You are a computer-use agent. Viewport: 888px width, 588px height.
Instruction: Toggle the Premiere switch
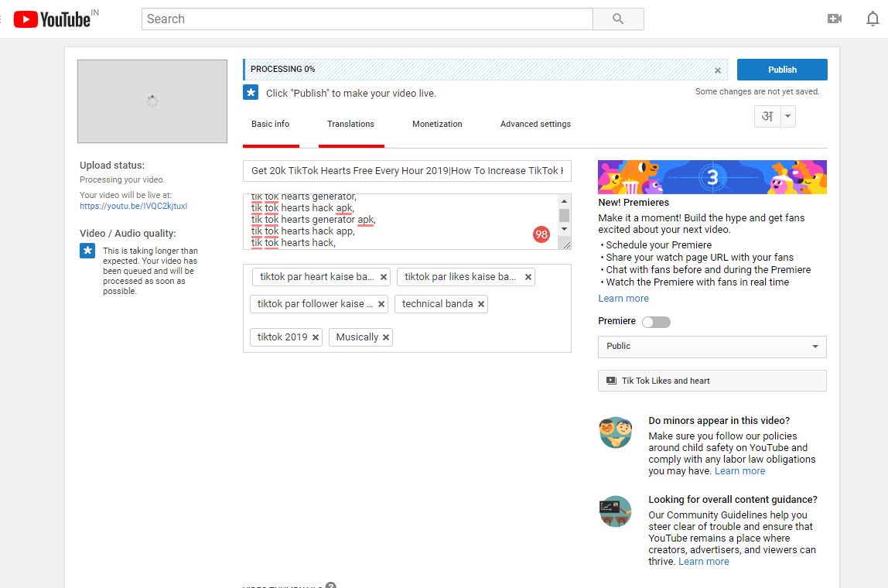tap(656, 322)
